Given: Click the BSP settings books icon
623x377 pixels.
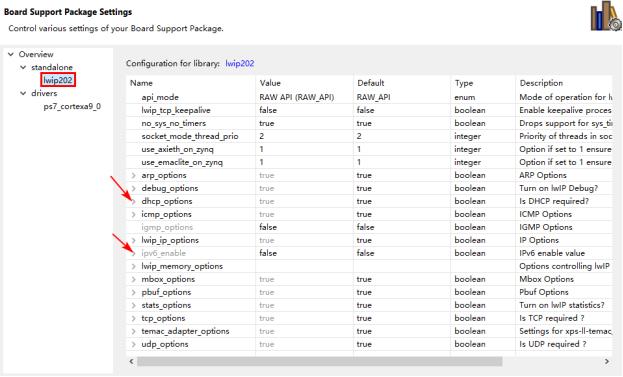Looking at the screenshot, I should click(606, 16).
